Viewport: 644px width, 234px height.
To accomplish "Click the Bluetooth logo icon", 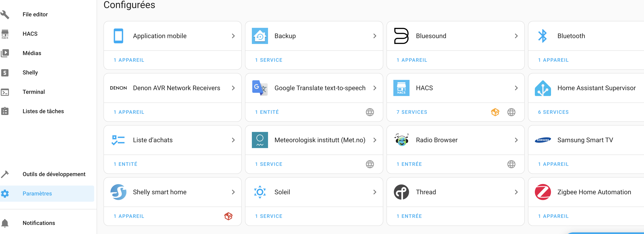I will click(543, 36).
